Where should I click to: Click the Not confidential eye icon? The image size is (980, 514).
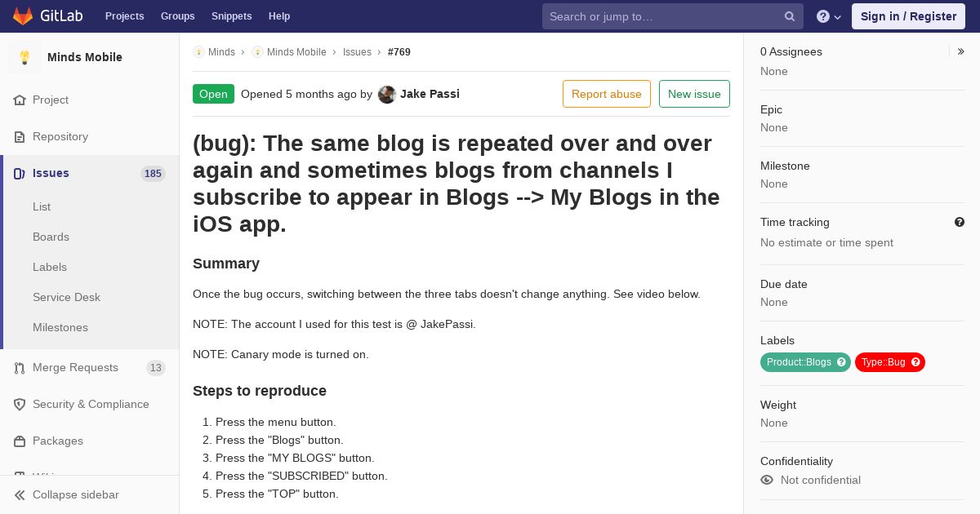point(767,480)
